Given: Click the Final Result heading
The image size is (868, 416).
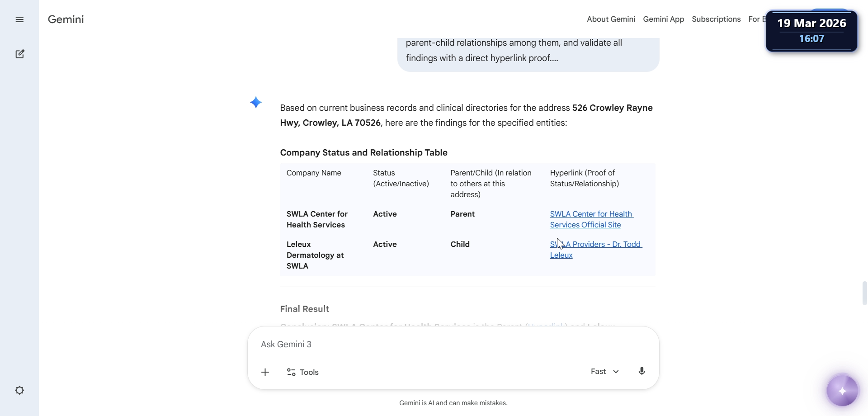Looking at the screenshot, I should [304, 309].
